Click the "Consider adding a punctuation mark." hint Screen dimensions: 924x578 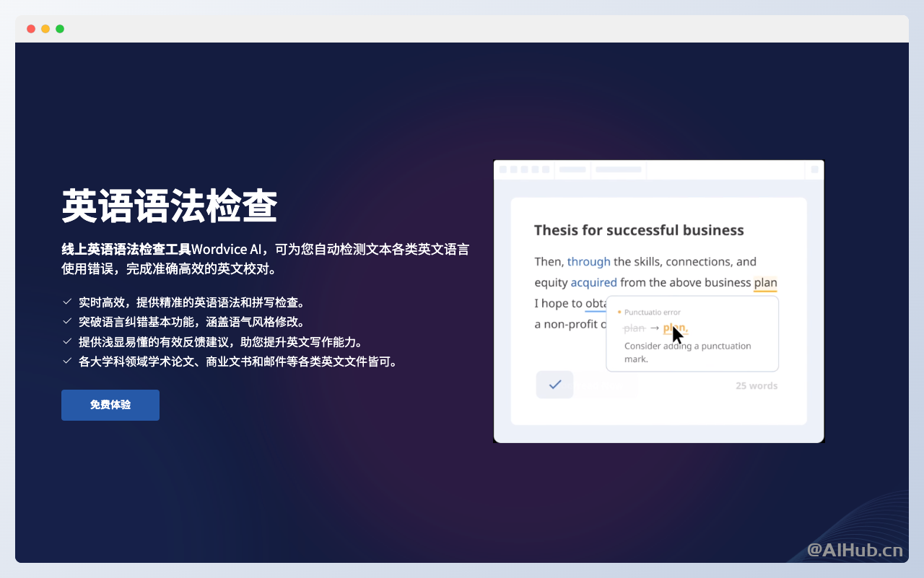click(x=687, y=352)
